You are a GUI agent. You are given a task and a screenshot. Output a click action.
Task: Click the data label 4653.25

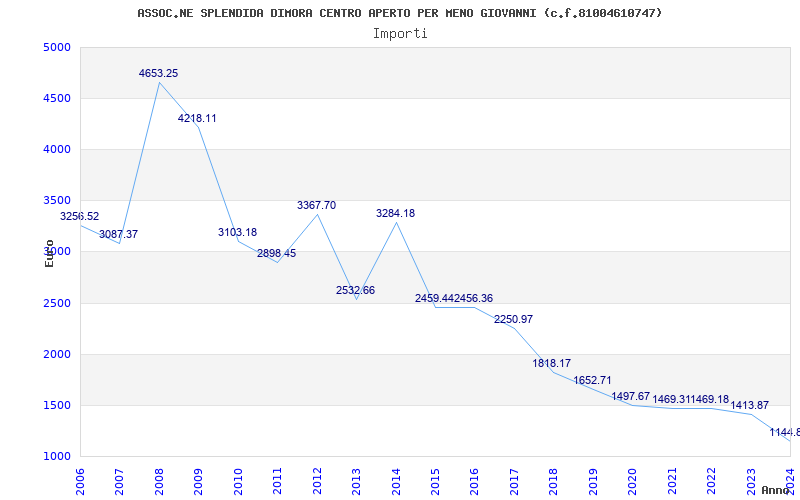158,73
